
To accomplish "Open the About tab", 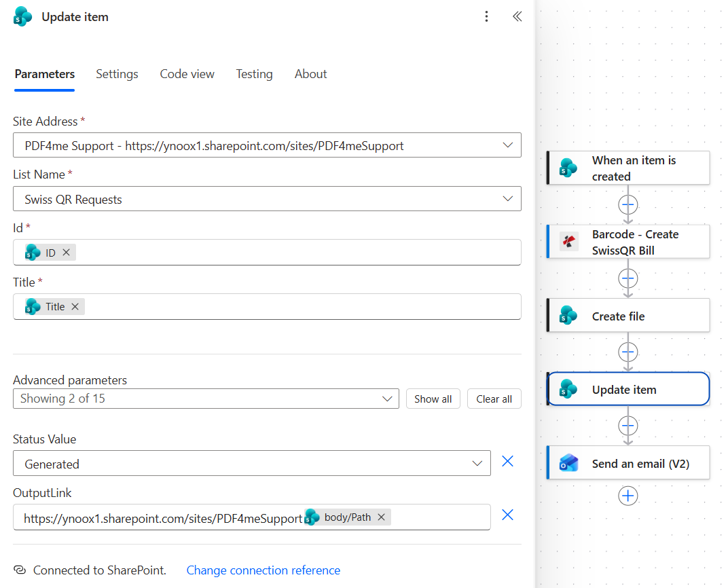I will 310,74.
